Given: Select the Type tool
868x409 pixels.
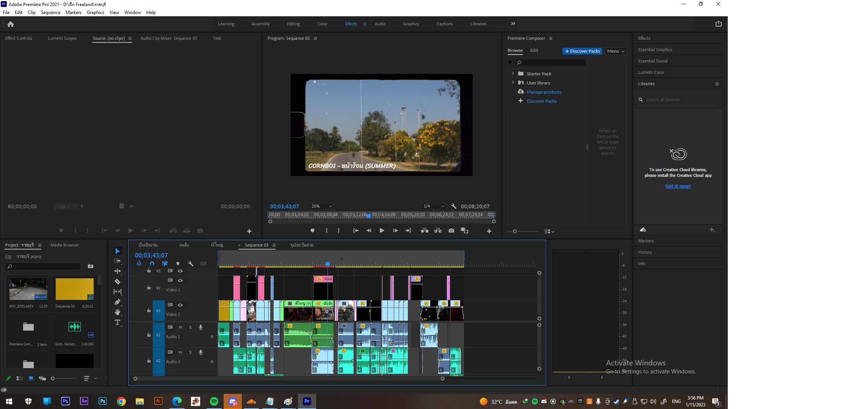Looking at the screenshot, I should point(118,322).
